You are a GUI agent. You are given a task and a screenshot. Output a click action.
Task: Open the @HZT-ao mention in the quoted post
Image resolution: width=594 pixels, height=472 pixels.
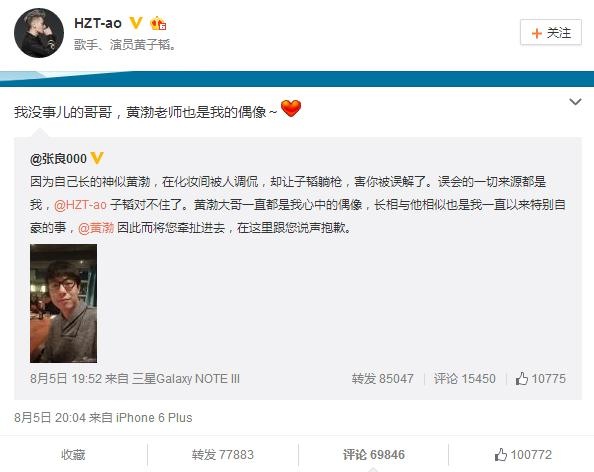click(x=80, y=205)
